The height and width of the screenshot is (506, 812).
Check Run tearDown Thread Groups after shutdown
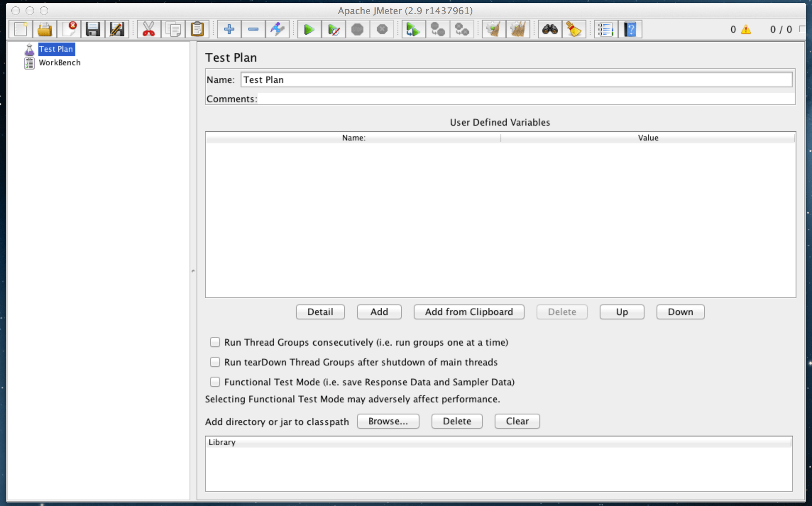(x=215, y=362)
